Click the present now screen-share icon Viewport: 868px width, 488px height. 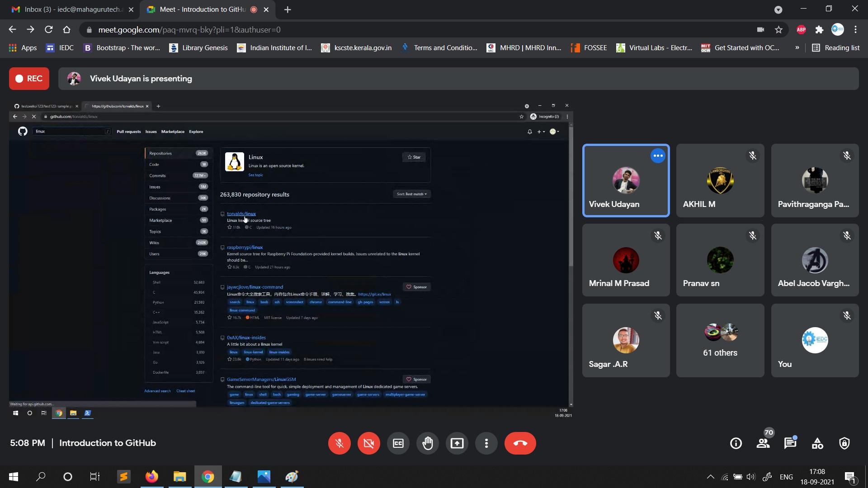pos(457,443)
